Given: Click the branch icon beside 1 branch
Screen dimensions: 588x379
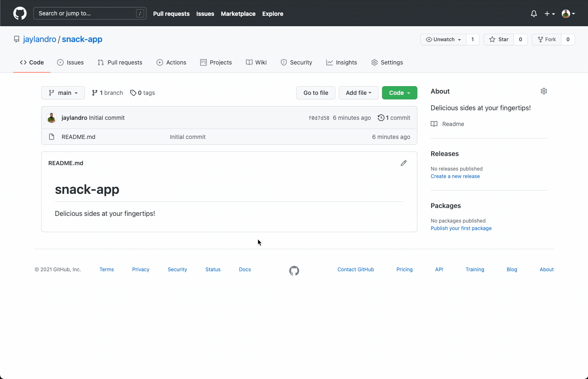Looking at the screenshot, I should point(95,93).
